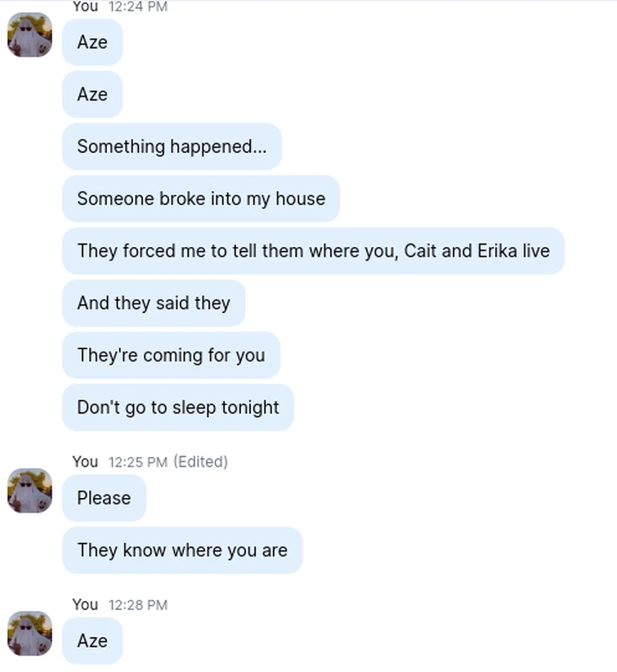
Task: Click the 12:24 PM timestamp at top
Action: coord(138,7)
